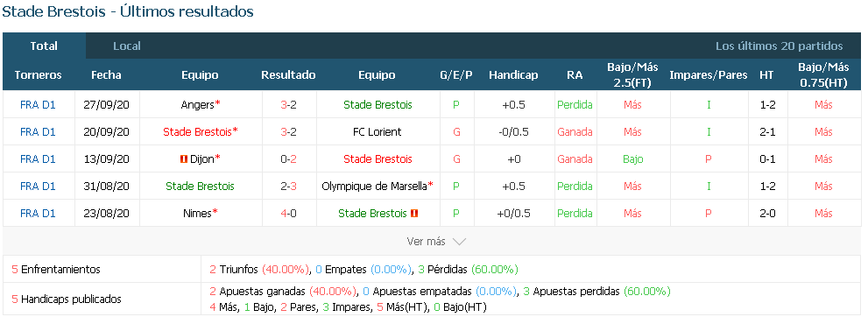Switch to the Local tab
868x317 pixels.
[x=127, y=46]
